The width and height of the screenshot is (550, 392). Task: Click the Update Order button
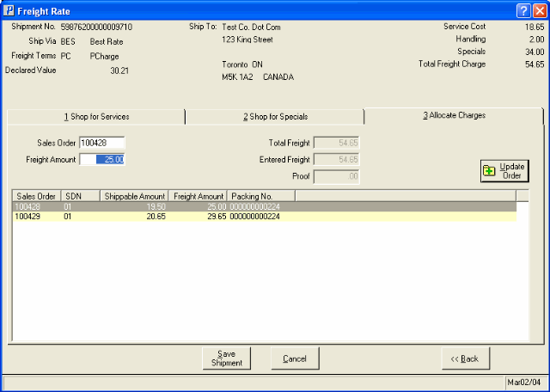pyautogui.click(x=504, y=171)
